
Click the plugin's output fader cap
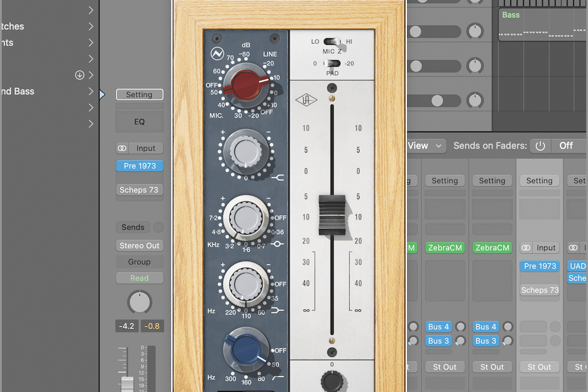(332, 215)
